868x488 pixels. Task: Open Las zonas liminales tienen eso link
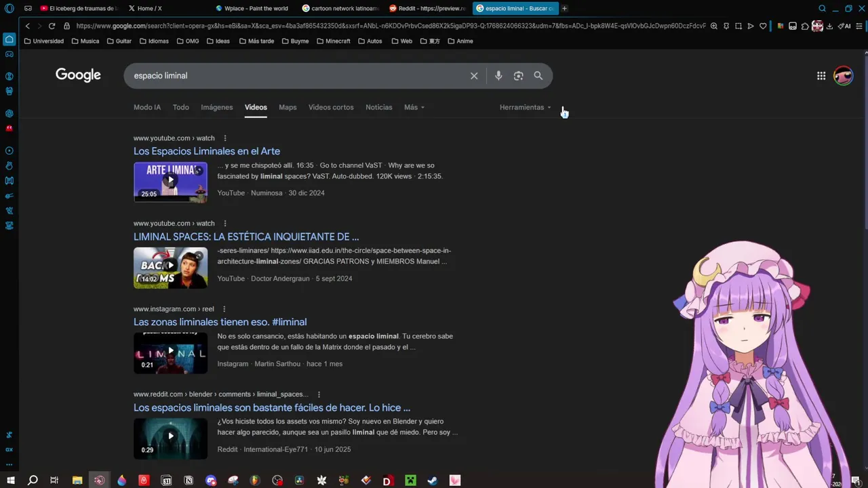point(220,322)
